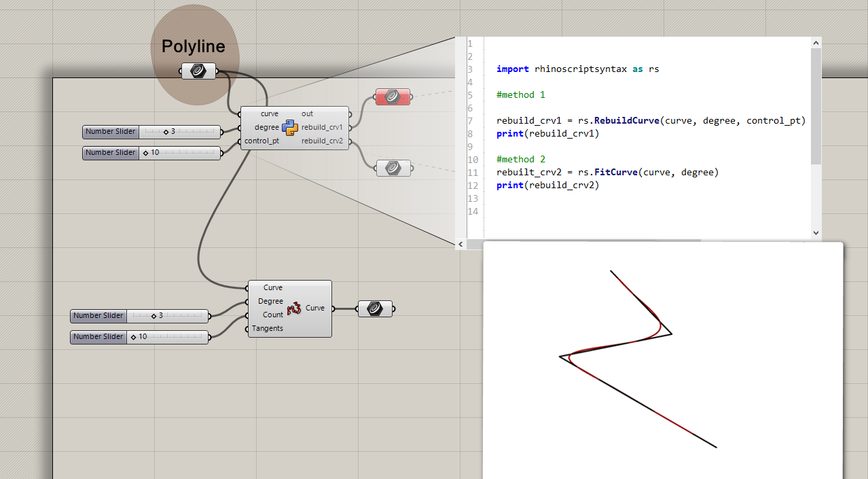Select the darkened geometry icon inside Polyline bubble

point(199,70)
